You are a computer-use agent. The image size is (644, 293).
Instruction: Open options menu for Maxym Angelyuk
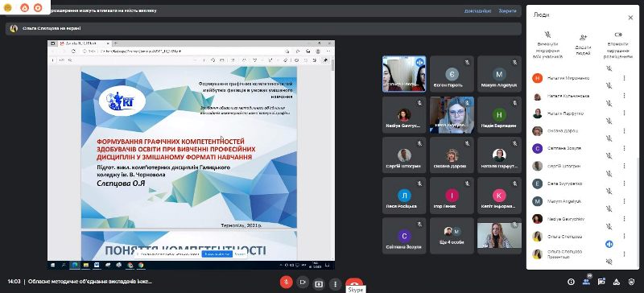(x=625, y=201)
